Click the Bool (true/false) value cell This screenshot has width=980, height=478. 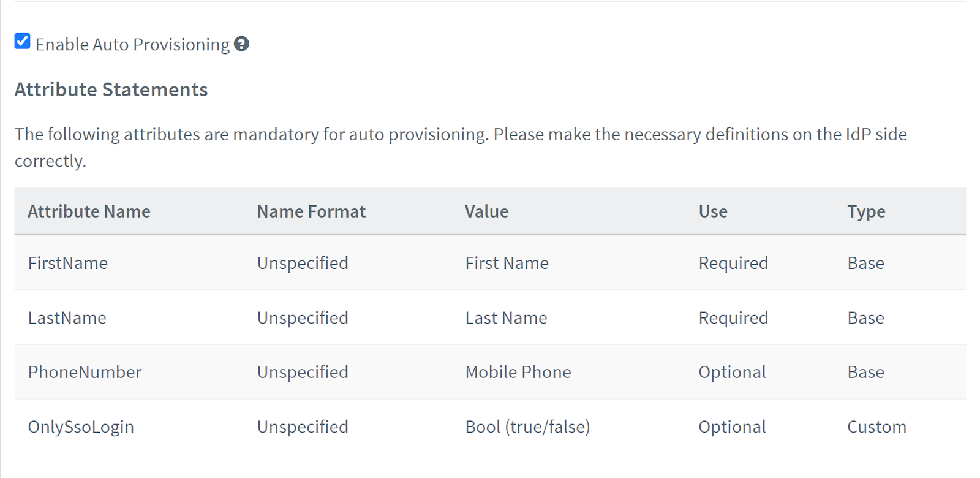527,427
